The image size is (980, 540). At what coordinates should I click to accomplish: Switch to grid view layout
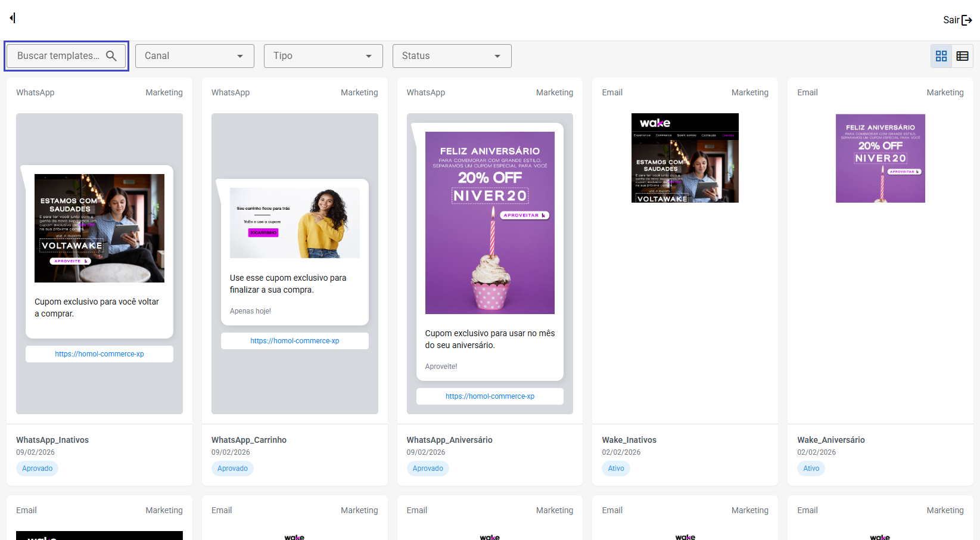pos(941,56)
